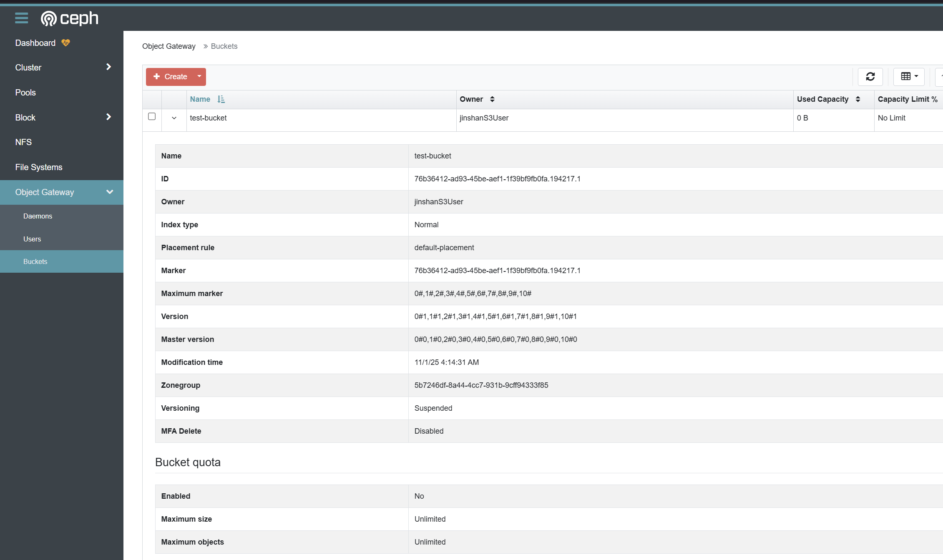Go to the Users page
This screenshot has width=943, height=560.
point(32,239)
